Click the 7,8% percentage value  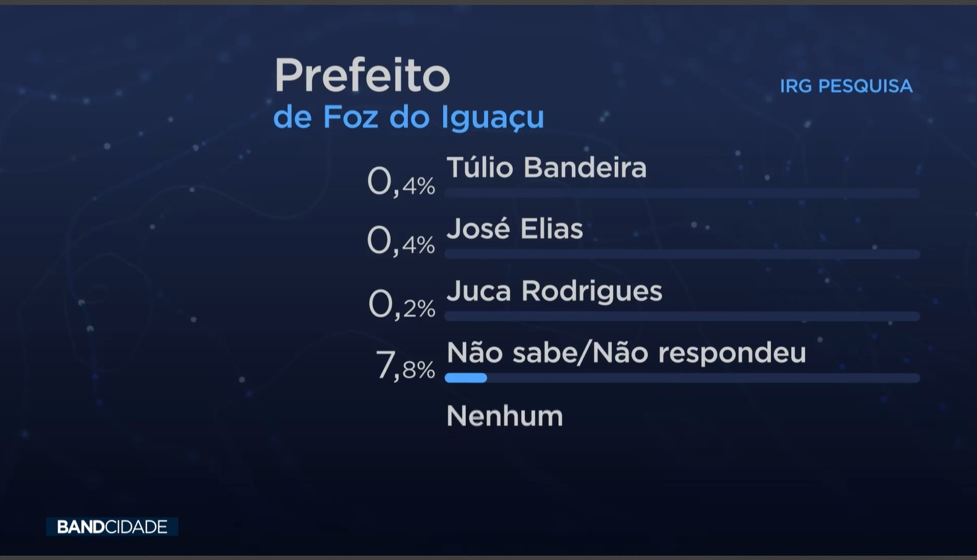tap(405, 366)
